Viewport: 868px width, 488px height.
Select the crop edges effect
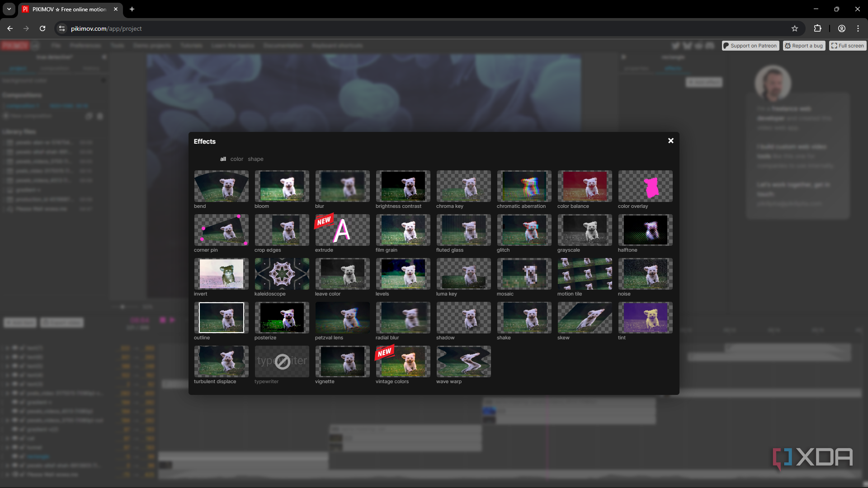coord(282,230)
